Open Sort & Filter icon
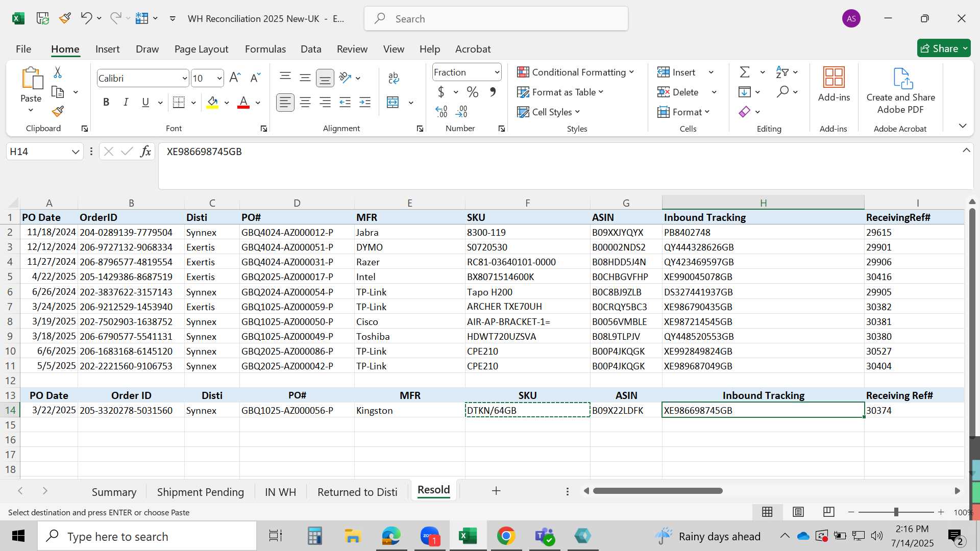This screenshot has width=980, height=551. click(782, 72)
